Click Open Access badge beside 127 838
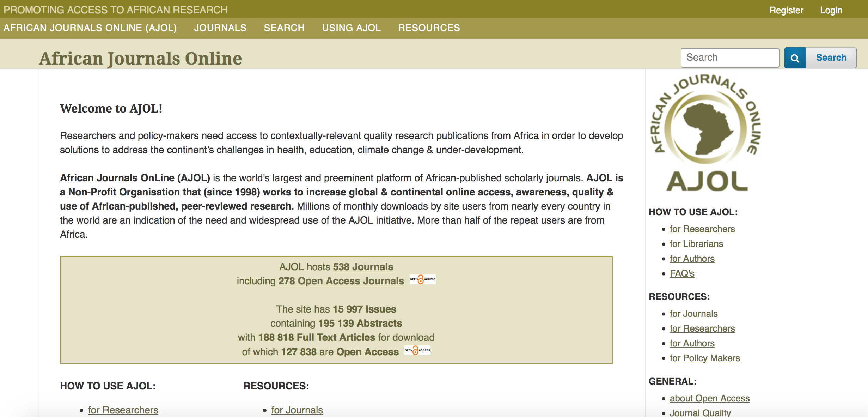Screen dimensions: 868x417 click(417, 351)
